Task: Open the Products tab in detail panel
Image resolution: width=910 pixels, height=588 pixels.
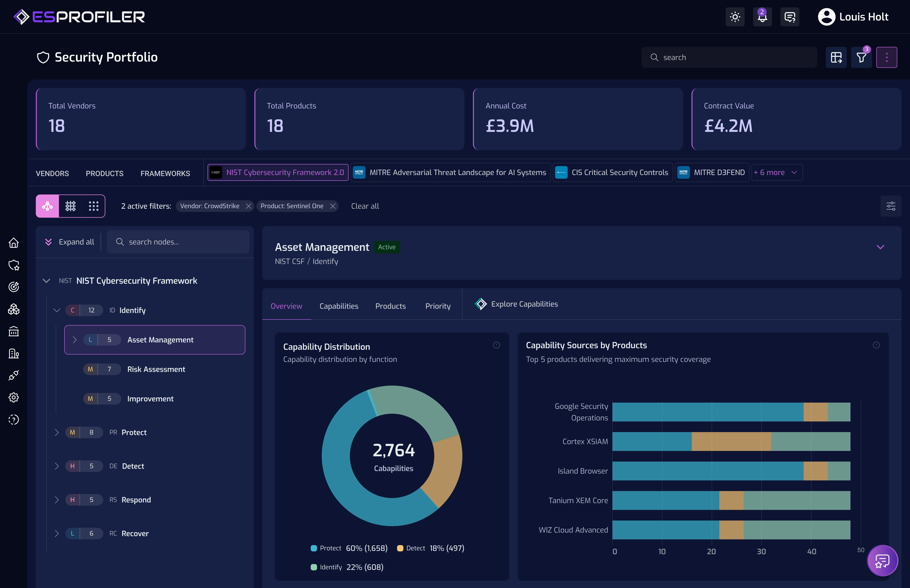Action: pos(391,306)
